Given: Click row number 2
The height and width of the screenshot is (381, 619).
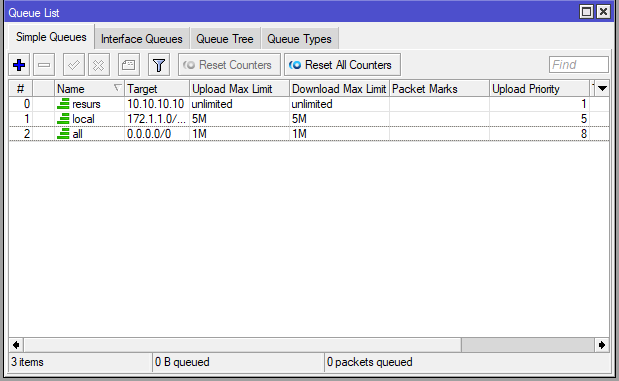Looking at the screenshot, I should (26, 134).
